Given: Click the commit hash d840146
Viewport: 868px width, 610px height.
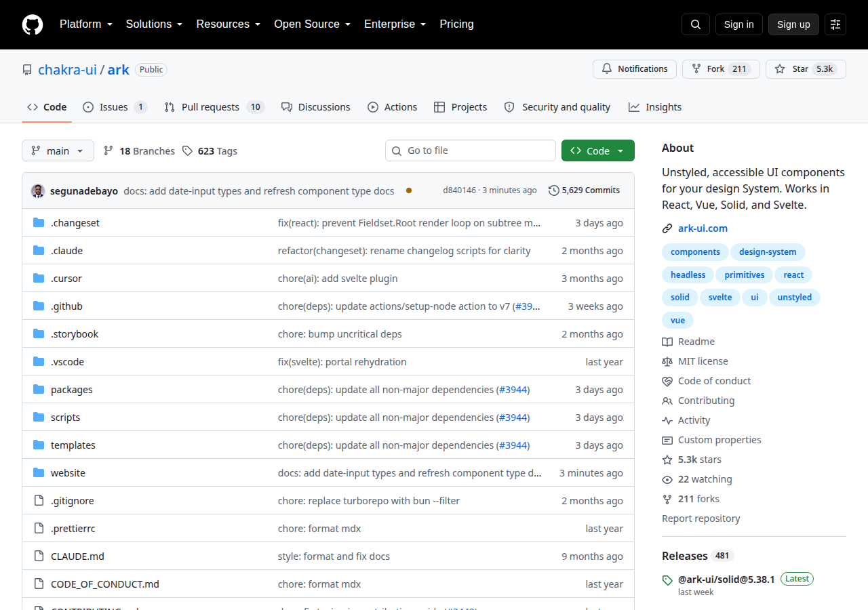Looking at the screenshot, I should tap(460, 190).
